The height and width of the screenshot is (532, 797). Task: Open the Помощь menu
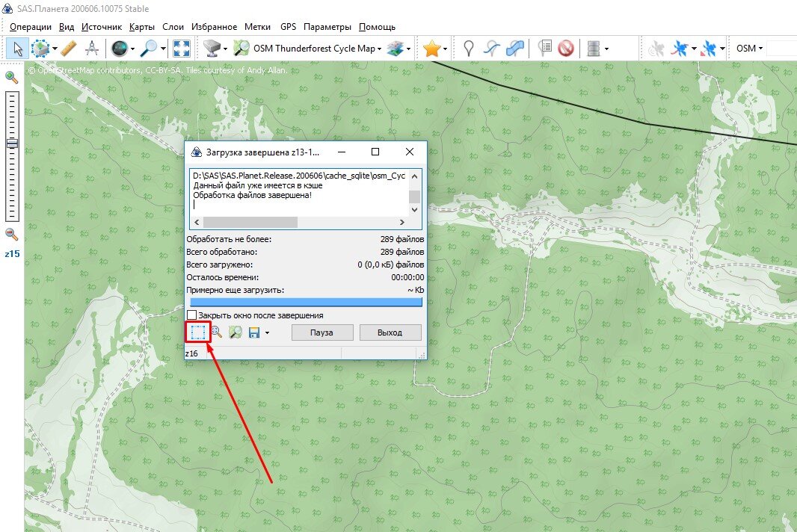(x=377, y=27)
